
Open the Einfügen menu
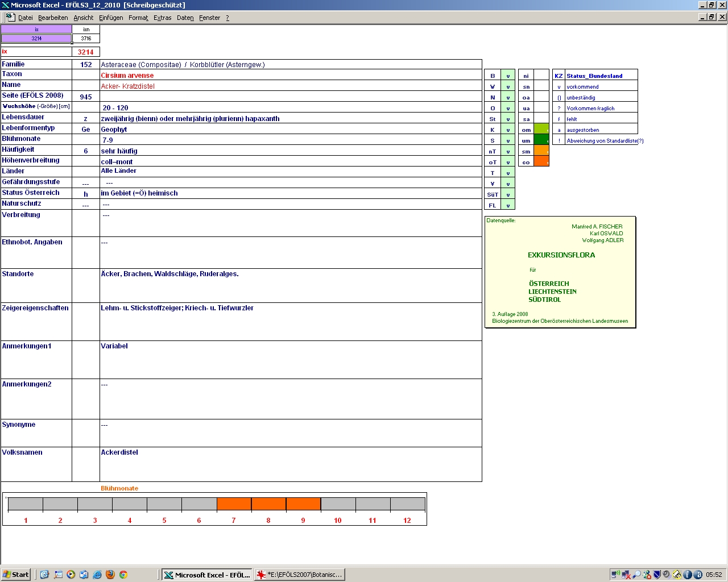pyautogui.click(x=111, y=18)
